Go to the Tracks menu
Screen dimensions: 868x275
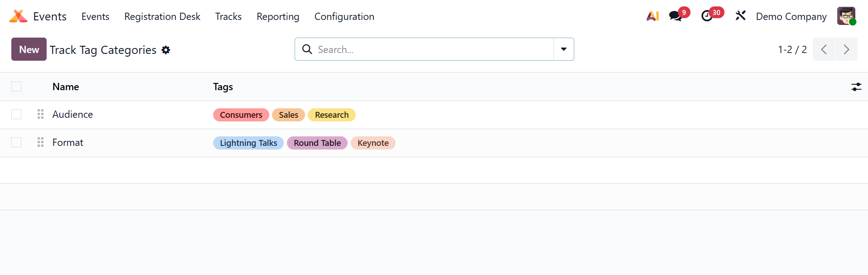tap(228, 17)
